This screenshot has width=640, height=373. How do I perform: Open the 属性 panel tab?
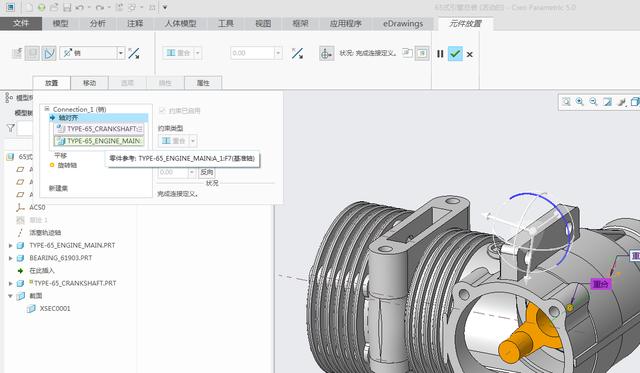203,83
